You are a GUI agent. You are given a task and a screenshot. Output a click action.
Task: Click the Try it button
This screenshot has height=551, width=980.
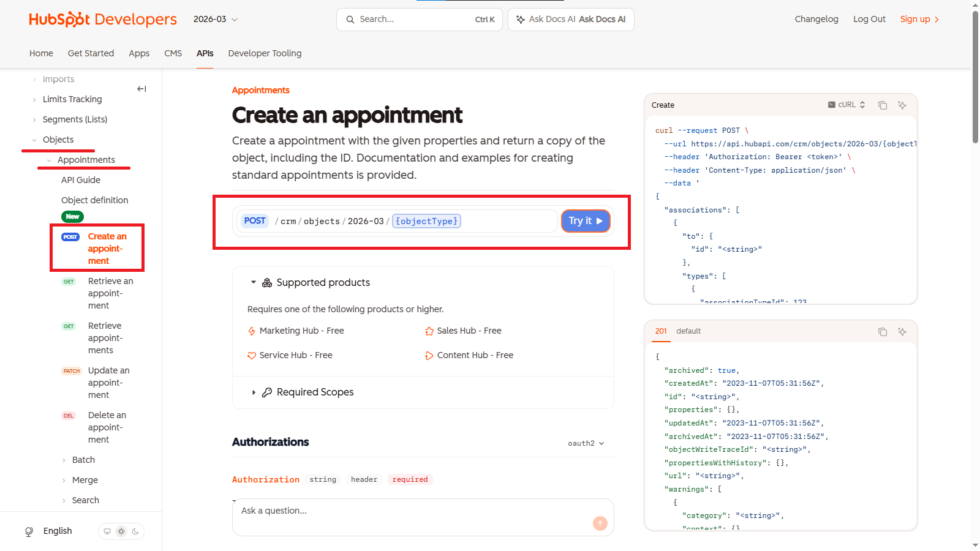click(586, 221)
